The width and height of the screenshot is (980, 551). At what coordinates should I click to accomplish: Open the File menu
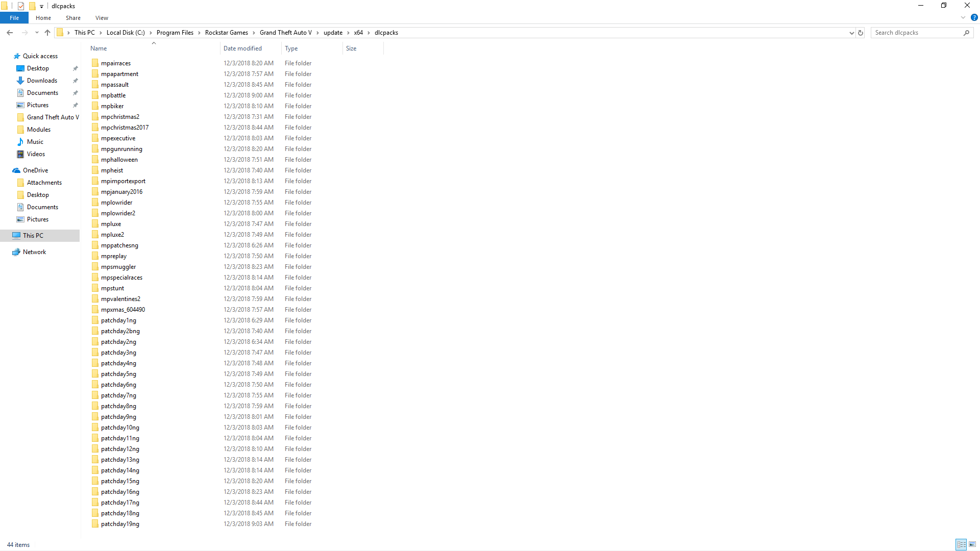(x=14, y=18)
